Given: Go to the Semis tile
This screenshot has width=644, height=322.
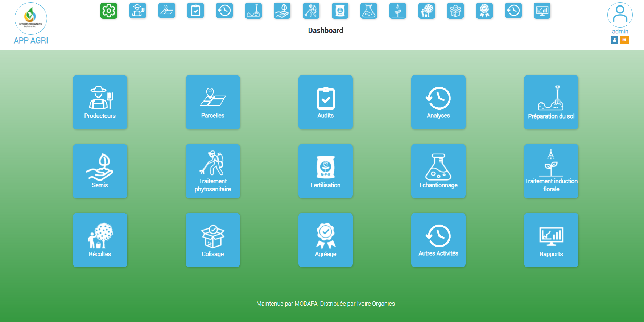Looking at the screenshot, I should pyautogui.click(x=100, y=171).
